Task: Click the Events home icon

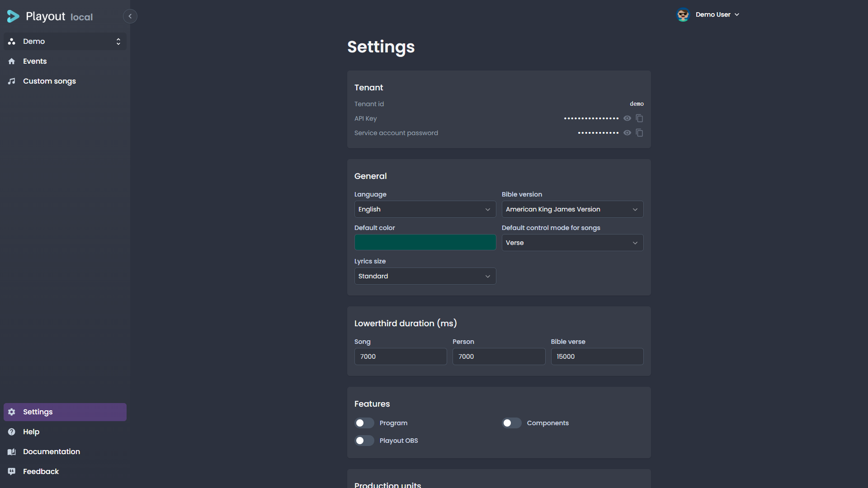Action: (12, 61)
